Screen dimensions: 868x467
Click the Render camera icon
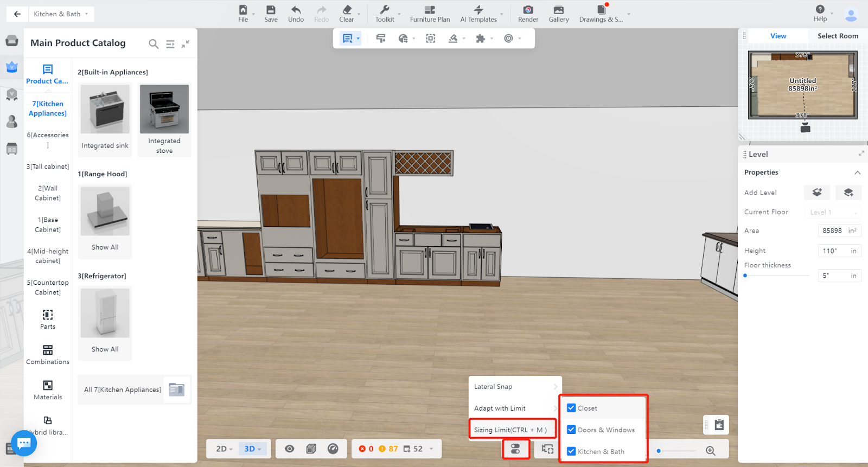point(528,10)
